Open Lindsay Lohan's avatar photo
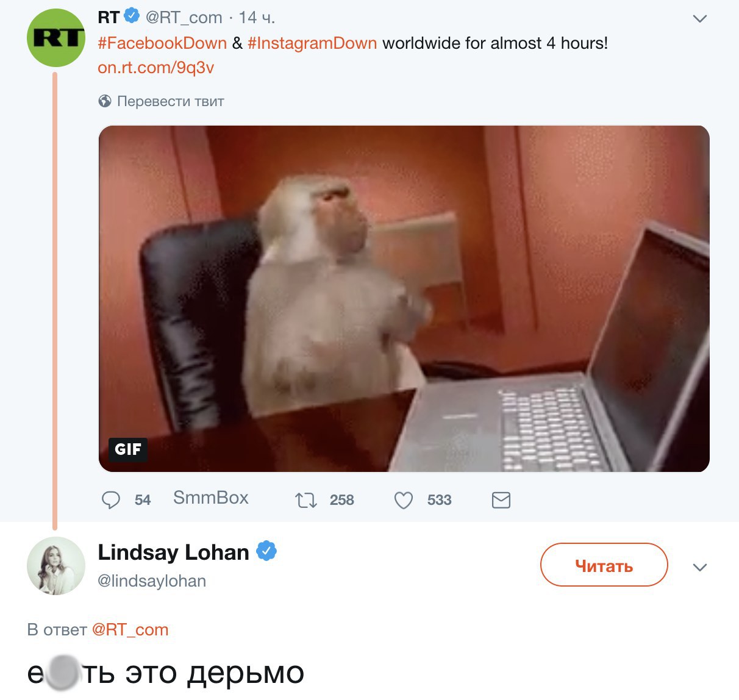Viewport: 739px width, 700px height. 56,566
